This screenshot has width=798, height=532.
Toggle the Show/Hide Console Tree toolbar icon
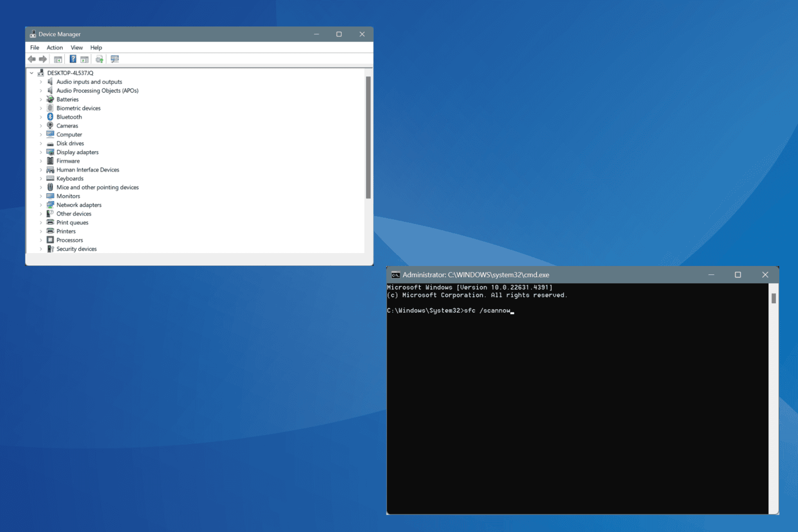click(x=58, y=59)
